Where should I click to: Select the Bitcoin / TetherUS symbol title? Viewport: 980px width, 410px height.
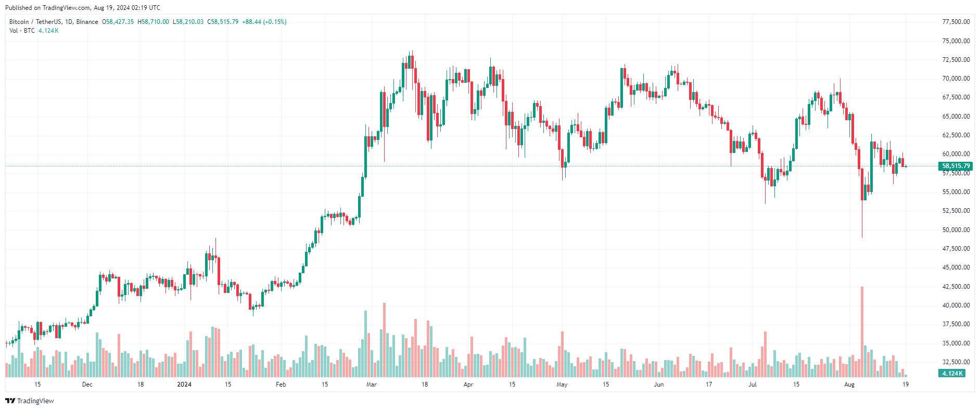(x=54, y=22)
